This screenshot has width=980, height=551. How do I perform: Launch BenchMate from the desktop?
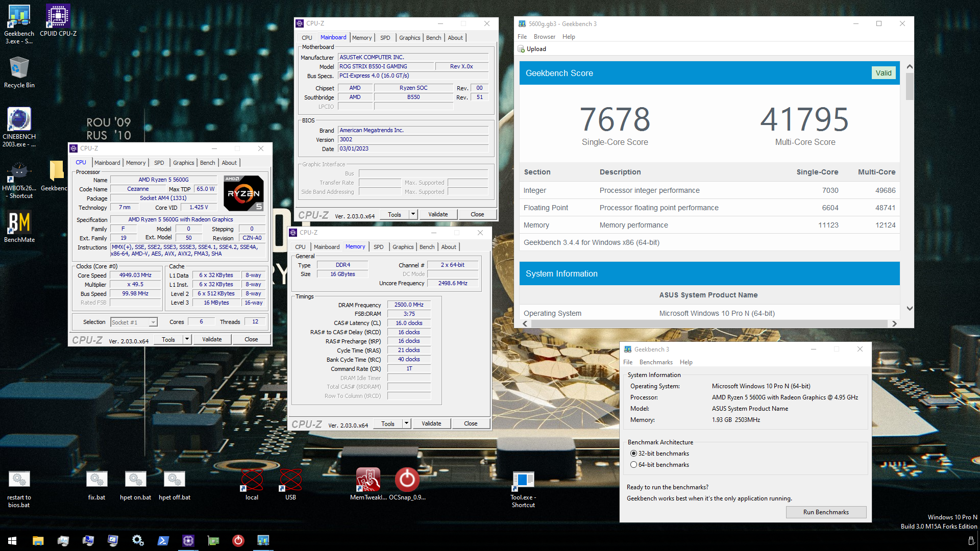pyautogui.click(x=19, y=227)
